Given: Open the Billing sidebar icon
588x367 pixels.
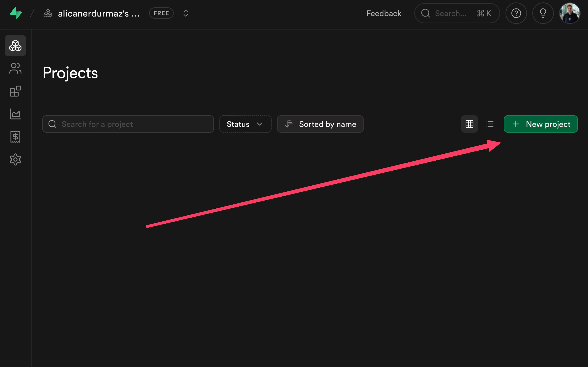Looking at the screenshot, I should pyautogui.click(x=15, y=137).
